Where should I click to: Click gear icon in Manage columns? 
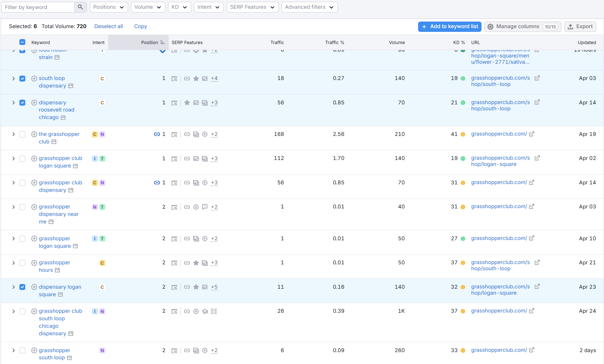491,27
